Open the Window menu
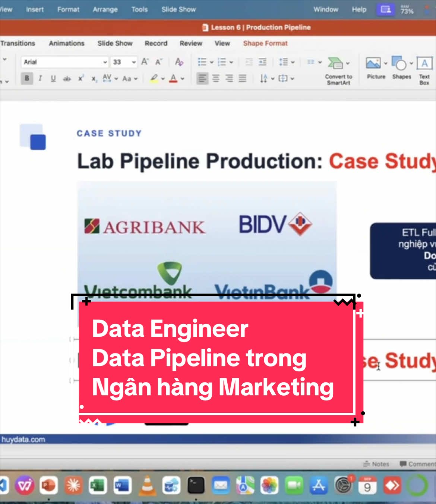The image size is (436, 504). (x=326, y=9)
